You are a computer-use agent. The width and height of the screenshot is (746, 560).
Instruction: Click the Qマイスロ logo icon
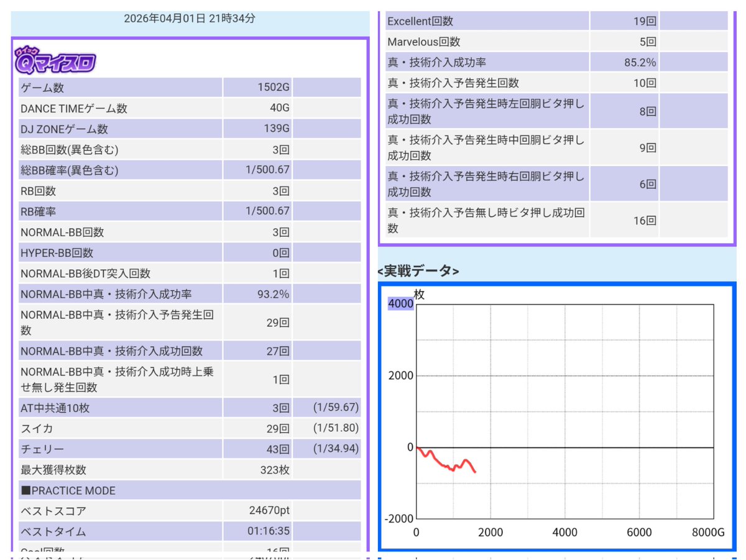tap(55, 61)
